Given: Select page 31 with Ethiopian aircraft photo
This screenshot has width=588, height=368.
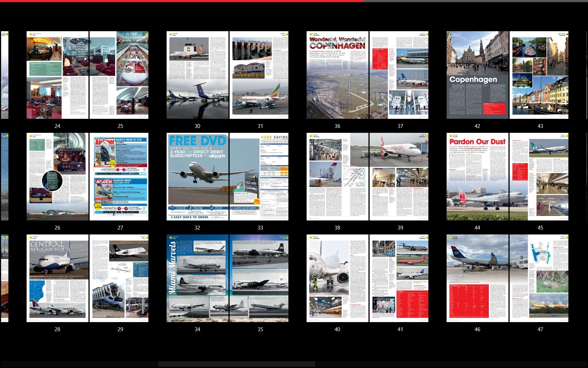Looking at the screenshot, I should pyautogui.click(x=259, y=75).
